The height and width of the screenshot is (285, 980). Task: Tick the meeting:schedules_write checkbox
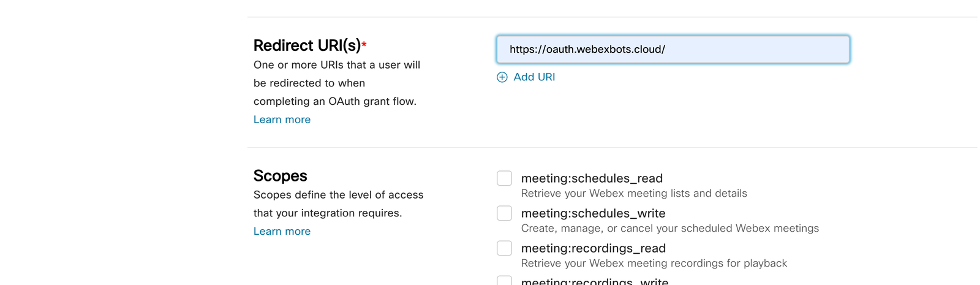coord(504,213)
